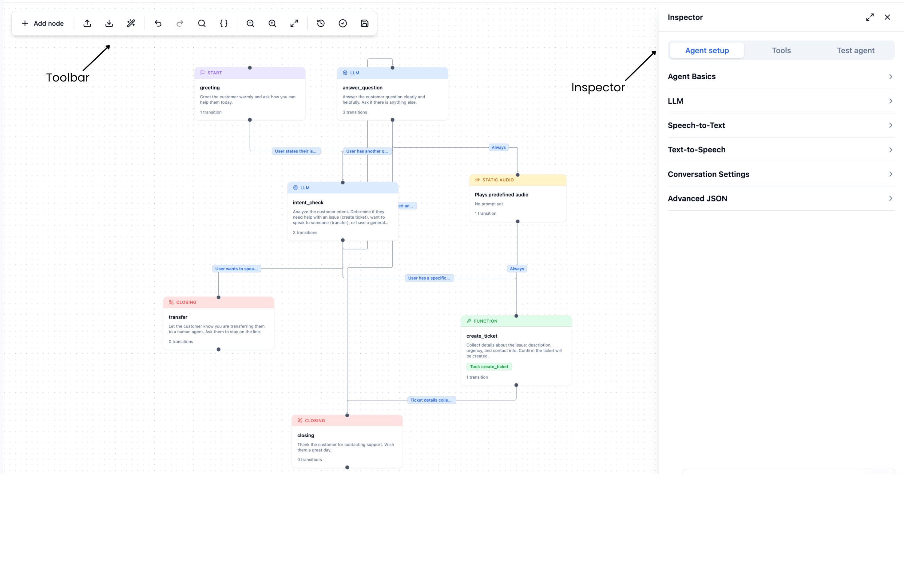This screenshot has height=588, width=904.
Task: Click the download icon in toolbar
Action: coord(109,24)
